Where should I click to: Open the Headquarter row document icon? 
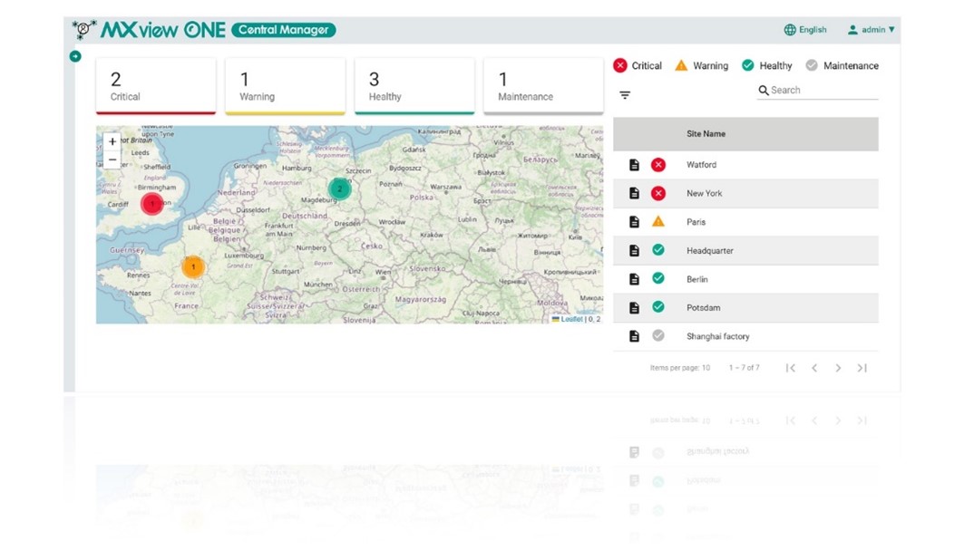(634, 250)
